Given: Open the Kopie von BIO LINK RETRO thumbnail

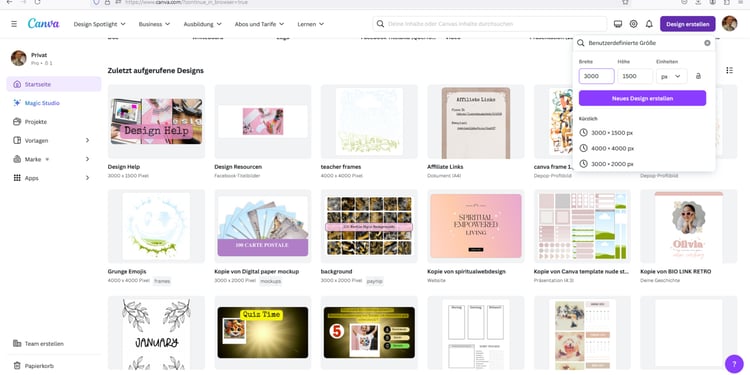Looking at the screenshot, I should point(689,226).
